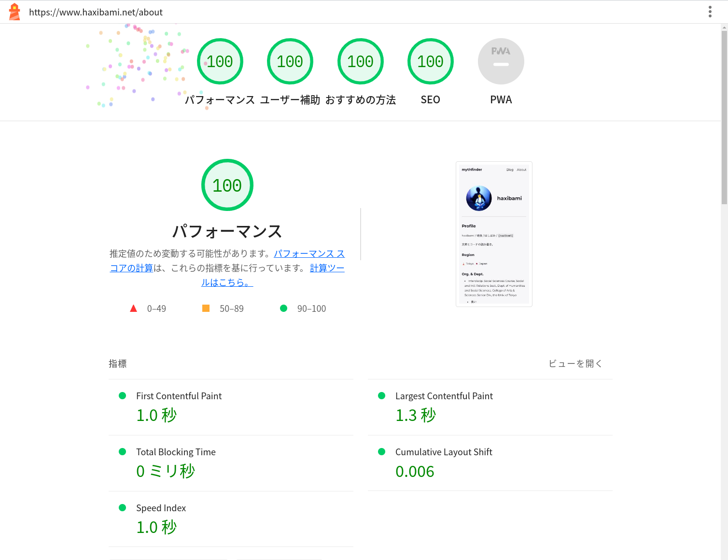
Task: Open the パフォーマンス スコアの計算 link
Action: click(309, 253)
